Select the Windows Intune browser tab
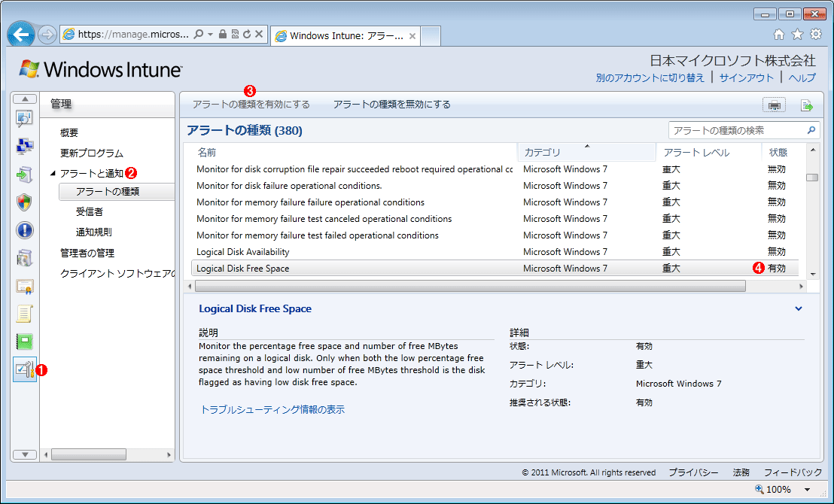The width and height of the screenshot is (834, 504). point(345,36)
